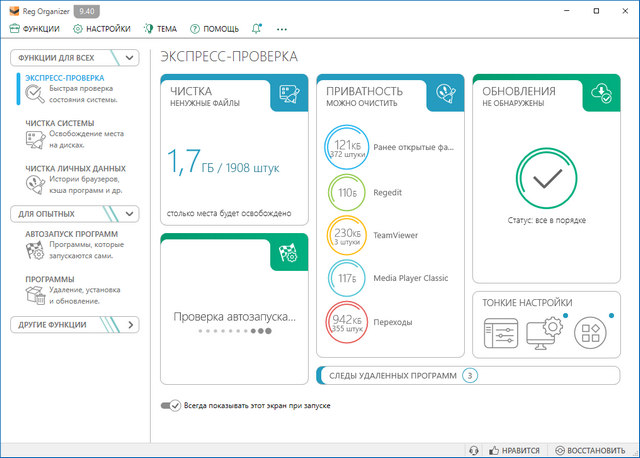
Task: Select 'Чистка системы' in the sidebar
Action: [x=62, y=124]
